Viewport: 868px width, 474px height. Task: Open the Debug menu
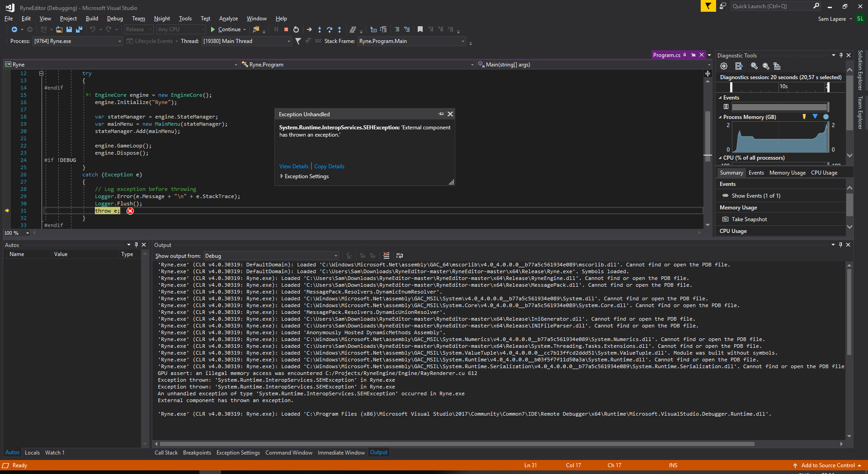(114, 19)
